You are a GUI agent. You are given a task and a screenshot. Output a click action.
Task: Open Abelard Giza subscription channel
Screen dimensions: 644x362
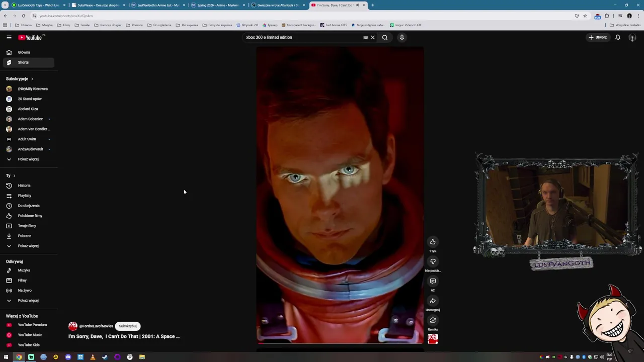coord(28,109)
